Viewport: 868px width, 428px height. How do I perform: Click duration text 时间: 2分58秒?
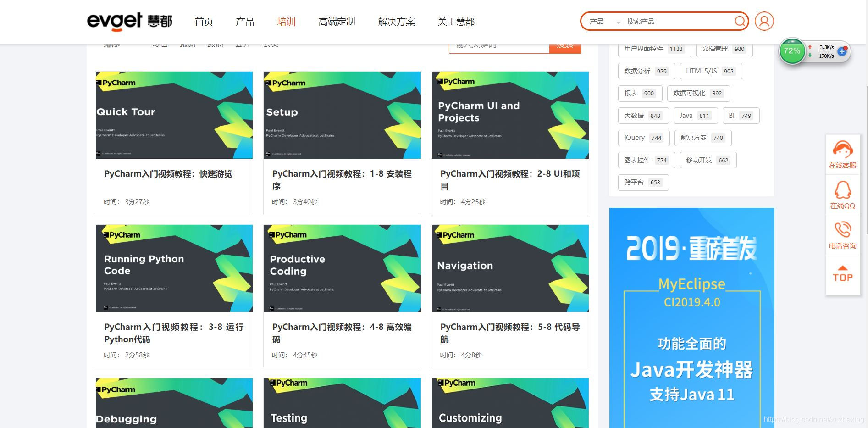coord(127,355)
